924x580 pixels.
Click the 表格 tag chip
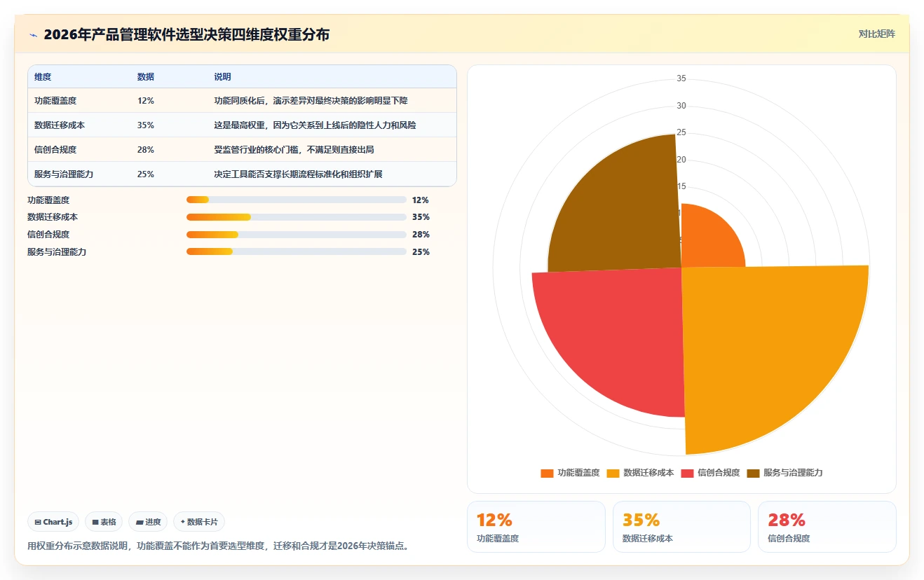tap(104, 522)
